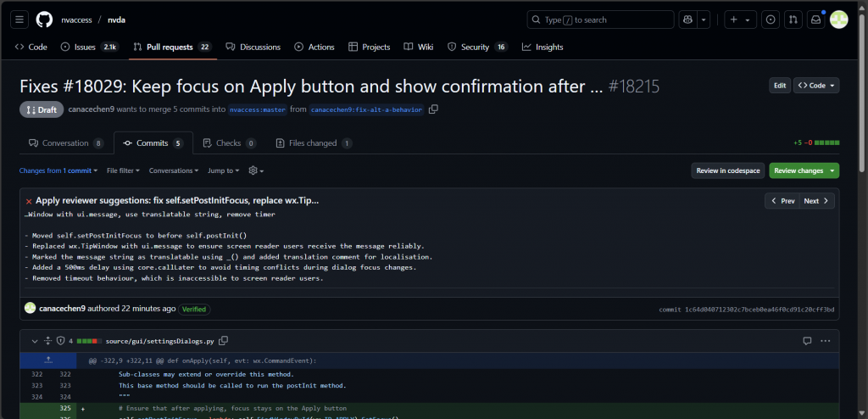Screen dimensions: 868x419
Task: Click the failed status X icon on commit
Action: (29, 201)
